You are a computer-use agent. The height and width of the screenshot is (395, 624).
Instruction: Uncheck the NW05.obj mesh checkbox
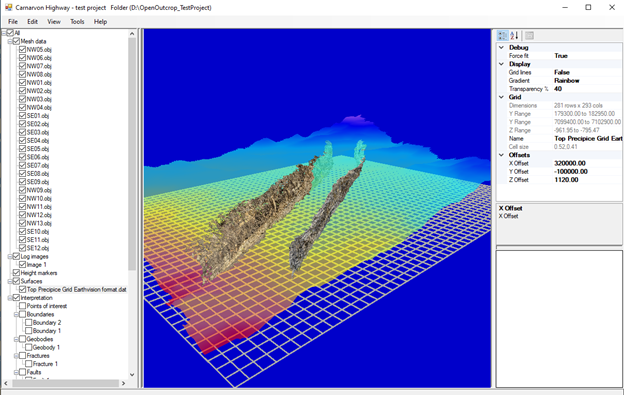pyautogui.click(x=23, y=49)
